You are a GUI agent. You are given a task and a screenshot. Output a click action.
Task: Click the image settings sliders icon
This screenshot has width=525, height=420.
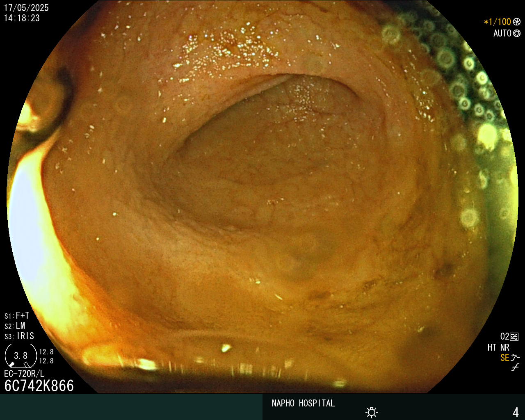[514, 337]
